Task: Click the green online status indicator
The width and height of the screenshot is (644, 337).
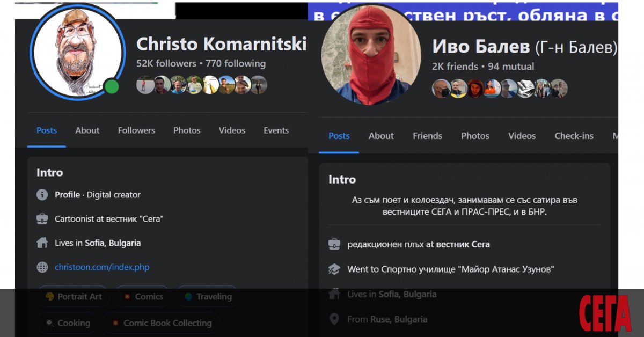Action: [x=112, y=86]
